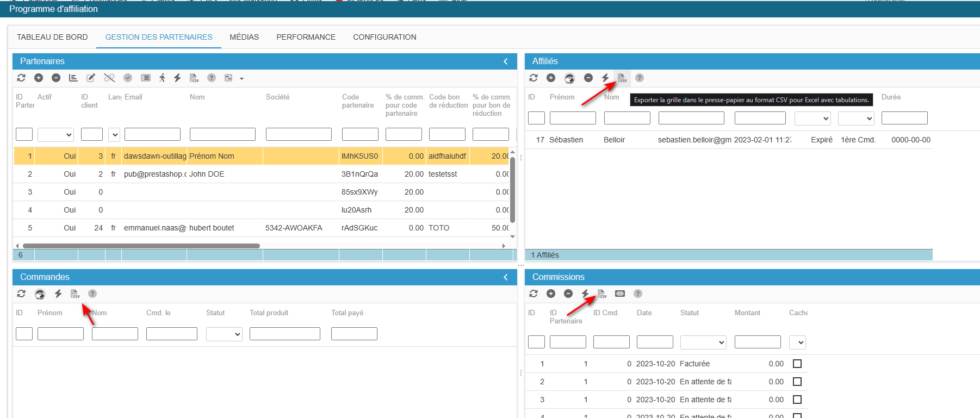This screenshot has width=980, height=418.
Task: Click the PrestaShop puffin icon in Affiliés toolbar
Action: [x=569, y=78]
